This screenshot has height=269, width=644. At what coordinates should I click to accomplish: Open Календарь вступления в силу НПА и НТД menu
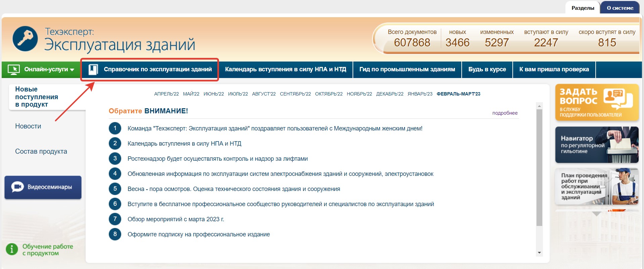pos(285,70)
